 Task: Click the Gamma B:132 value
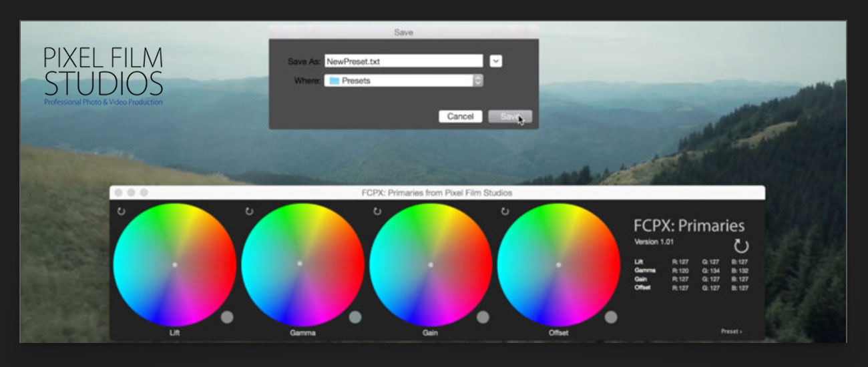coord(738,271)
